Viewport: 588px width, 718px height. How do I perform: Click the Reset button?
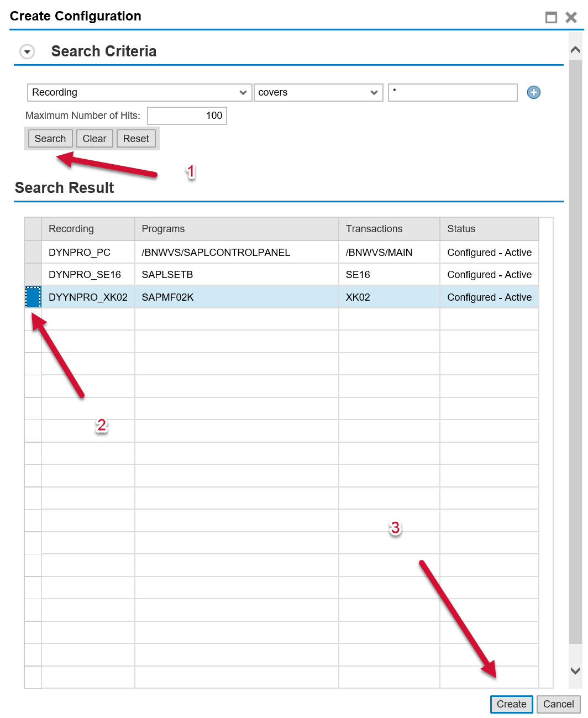coord(136,139)
